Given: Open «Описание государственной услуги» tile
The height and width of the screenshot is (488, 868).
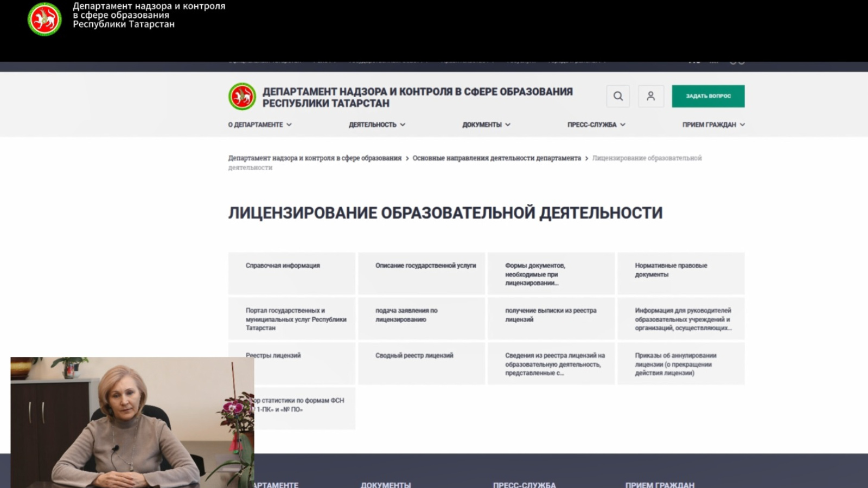Looking at the screenshot, I should coord(422,273).
